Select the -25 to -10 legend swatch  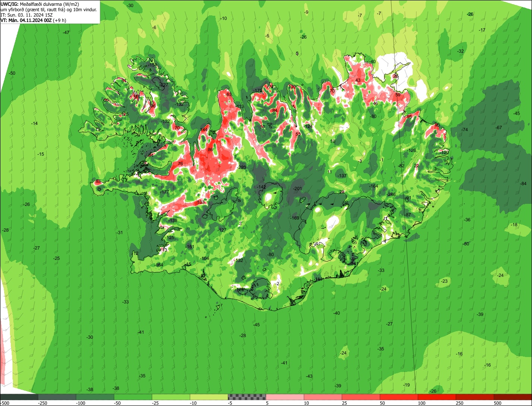point(171,397)
